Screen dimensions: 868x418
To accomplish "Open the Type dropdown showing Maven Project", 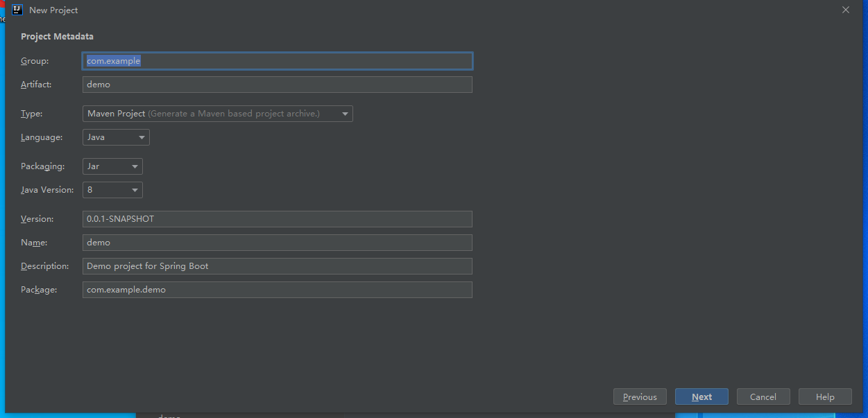I will [x=218, y=114].
